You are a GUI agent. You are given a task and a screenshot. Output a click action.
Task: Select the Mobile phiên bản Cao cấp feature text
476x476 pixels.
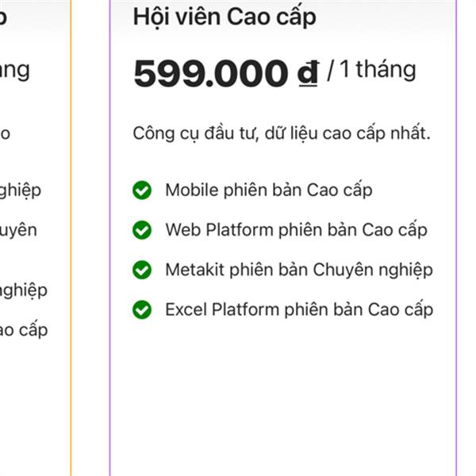[x=269, y=190]
